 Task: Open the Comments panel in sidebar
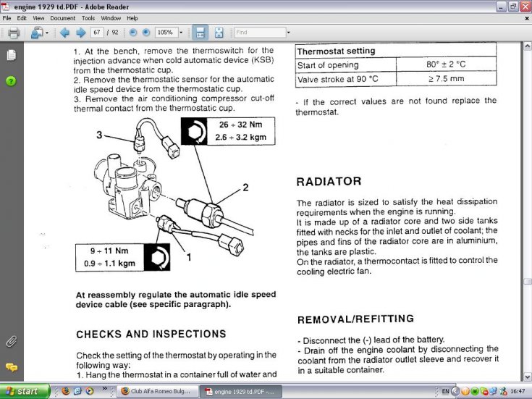[11, 367]
